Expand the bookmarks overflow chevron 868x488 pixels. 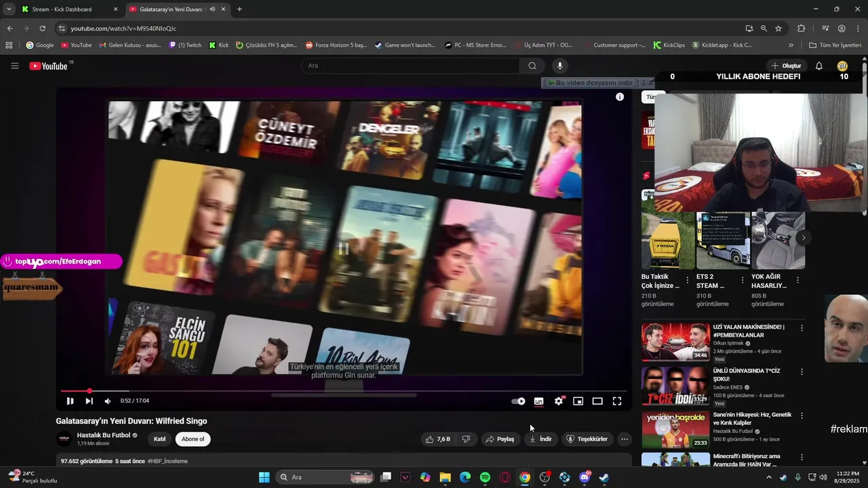point(791,45)
